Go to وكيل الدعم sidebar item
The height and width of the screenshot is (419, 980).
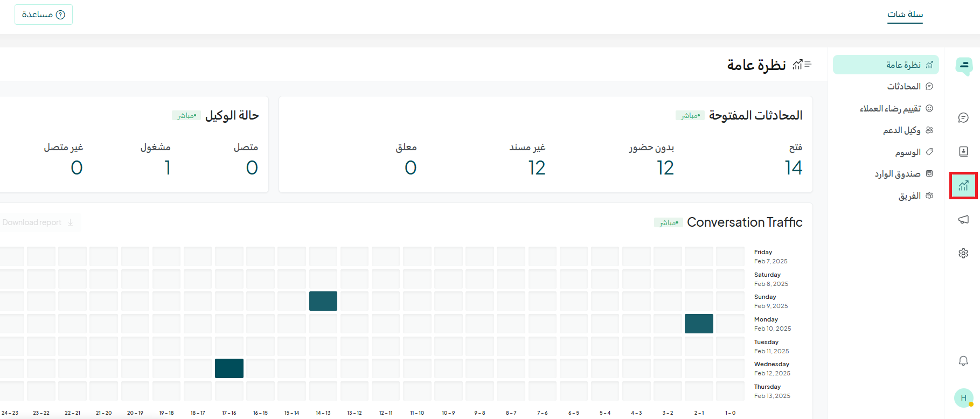(886, 130)
